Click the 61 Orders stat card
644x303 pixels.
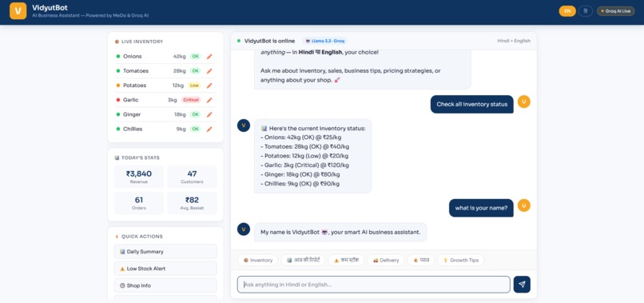139,203
